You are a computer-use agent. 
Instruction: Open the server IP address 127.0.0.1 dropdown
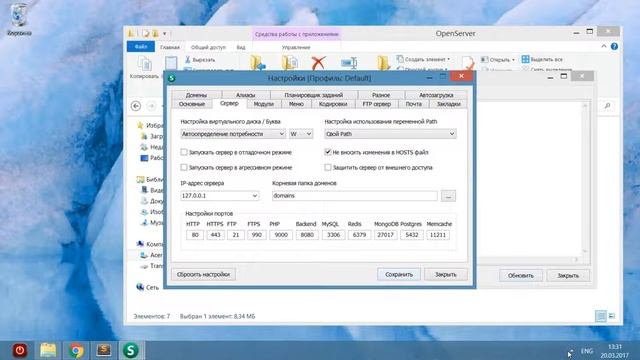(220, 196)
